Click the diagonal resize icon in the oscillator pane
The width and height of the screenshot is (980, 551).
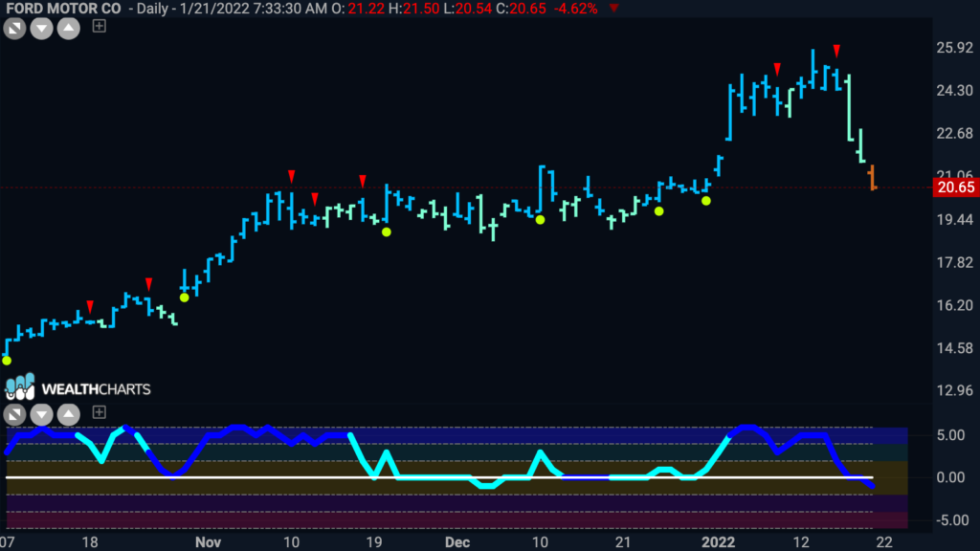point(14,414)
